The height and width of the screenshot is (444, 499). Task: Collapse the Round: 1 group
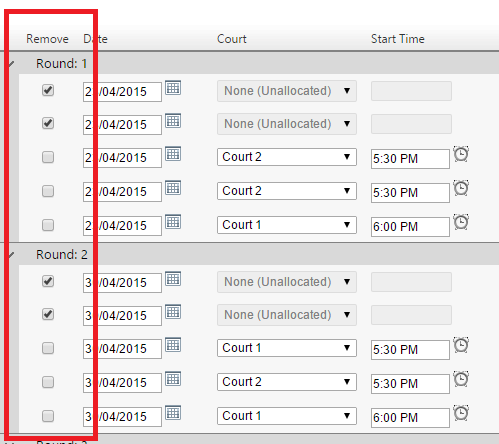[11, 63]
